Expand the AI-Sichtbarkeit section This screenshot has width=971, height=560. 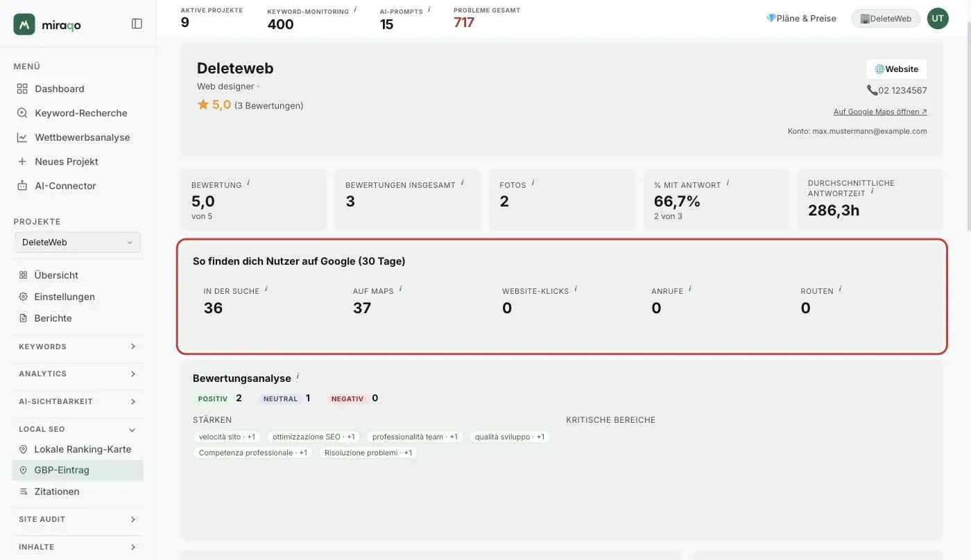click(x=78, y=401)
